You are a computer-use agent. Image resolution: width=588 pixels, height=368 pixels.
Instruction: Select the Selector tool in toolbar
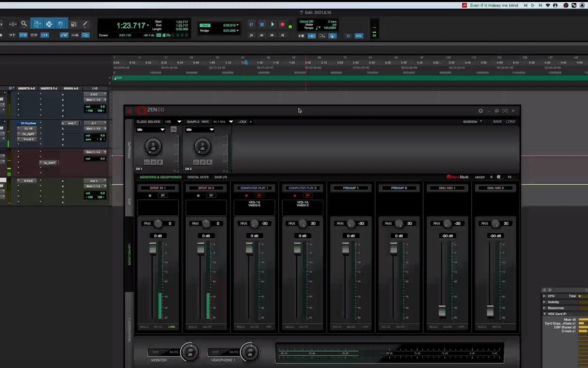(x=49, y=24)
